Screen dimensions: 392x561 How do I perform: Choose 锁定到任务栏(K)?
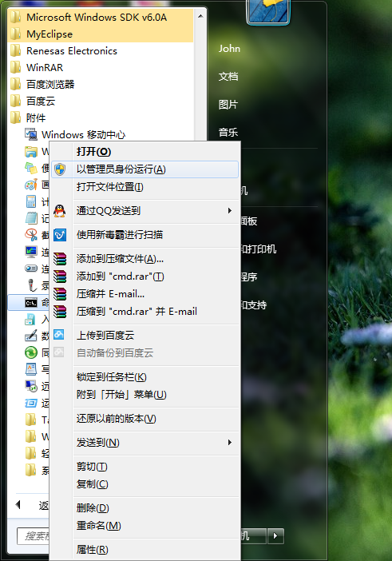(145, 376)
